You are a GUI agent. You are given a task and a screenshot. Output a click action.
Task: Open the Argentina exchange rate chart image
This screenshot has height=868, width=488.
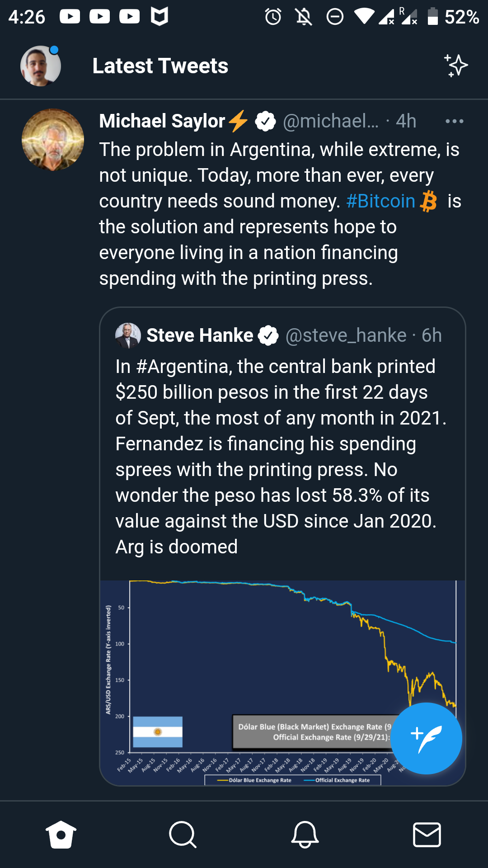pos(282,683)
